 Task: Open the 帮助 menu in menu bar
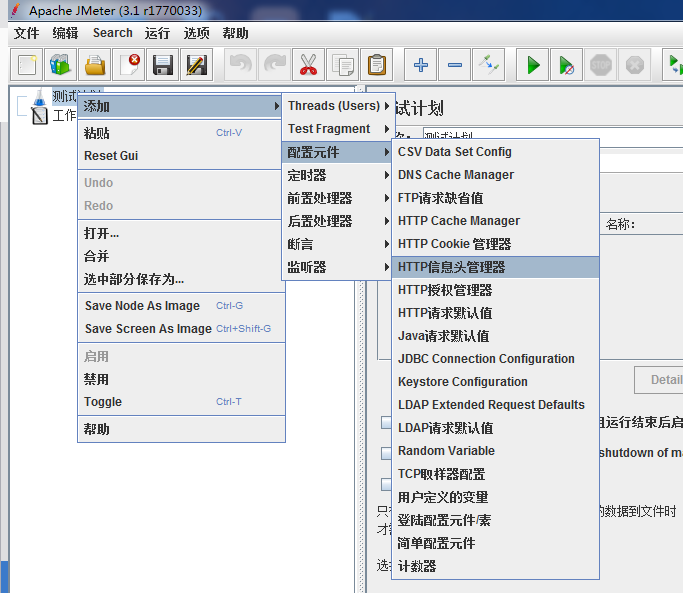[235, 33]
